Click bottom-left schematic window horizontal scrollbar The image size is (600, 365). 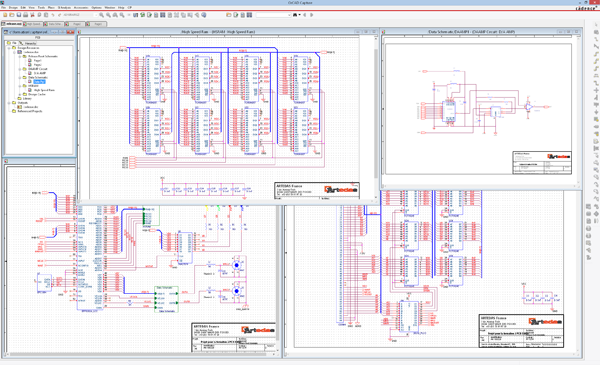[141, 354]
